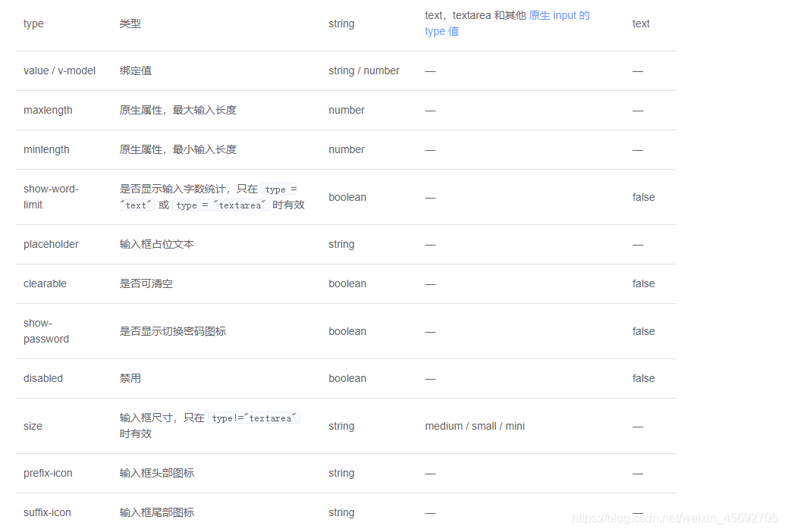
Task: Select 是否显示切换密码图标 description
Action: click(x=173, y=331)
